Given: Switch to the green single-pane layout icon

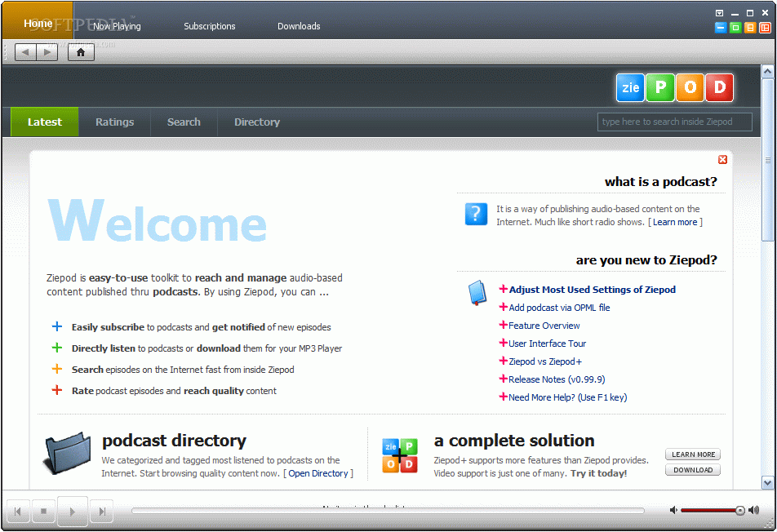Looking at the screenshot, I should tap(735, 27).
